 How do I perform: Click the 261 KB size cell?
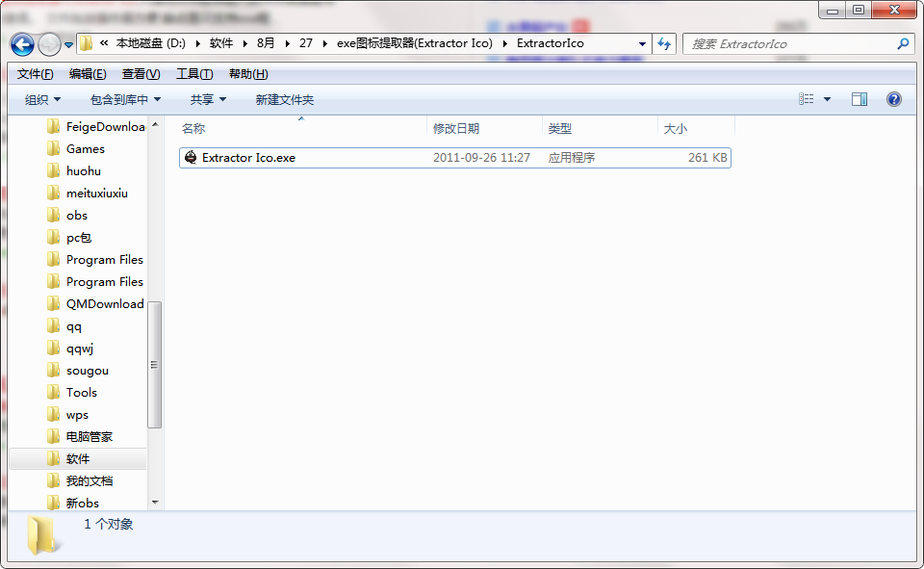coord(707,158)
